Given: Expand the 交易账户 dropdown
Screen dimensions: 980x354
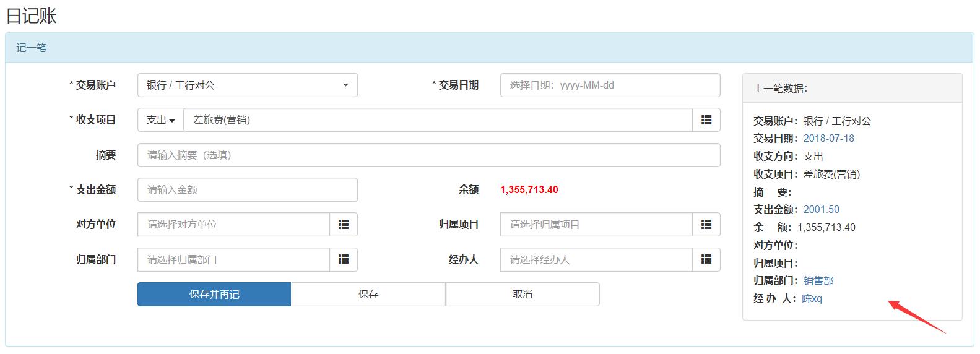Looking at the screenshot, I should 247,85.
